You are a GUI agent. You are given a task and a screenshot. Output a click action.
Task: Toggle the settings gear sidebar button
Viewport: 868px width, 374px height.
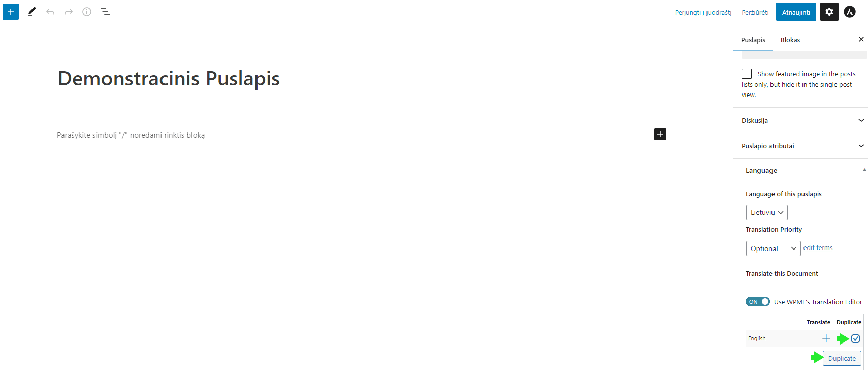coord(829,12)
